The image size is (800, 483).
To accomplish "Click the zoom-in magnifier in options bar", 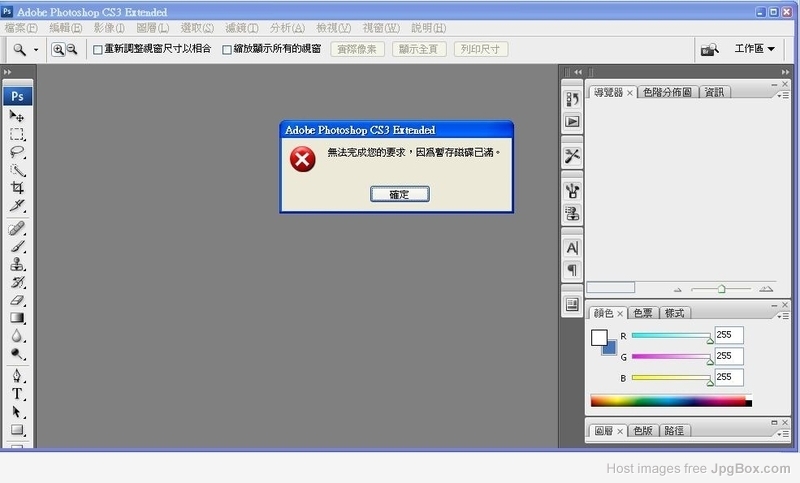I will [x=57, y=49].
